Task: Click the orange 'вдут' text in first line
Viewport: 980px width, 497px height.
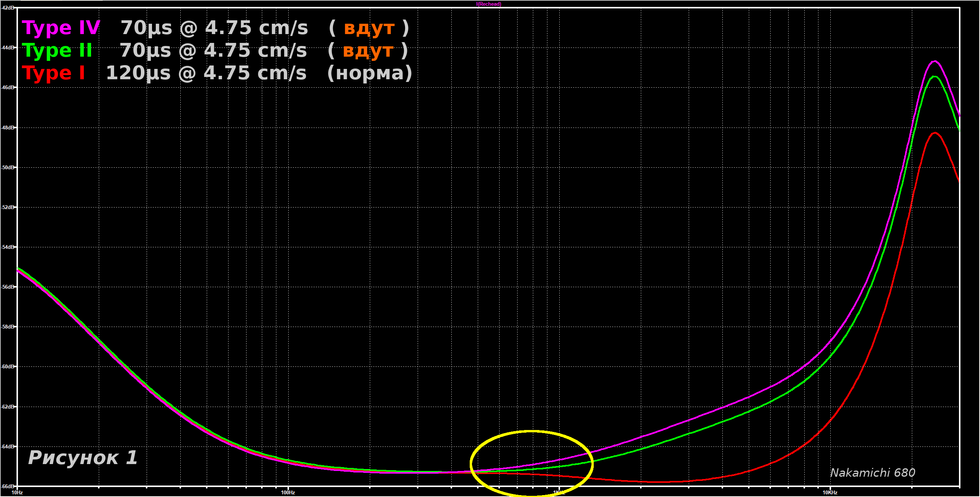Action: [369, 28]
